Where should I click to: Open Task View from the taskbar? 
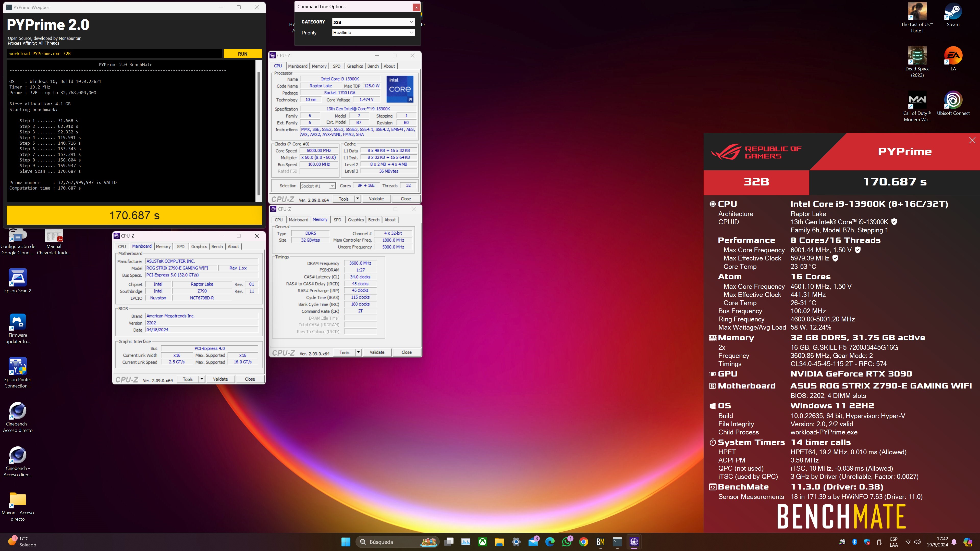click(449, 542)
